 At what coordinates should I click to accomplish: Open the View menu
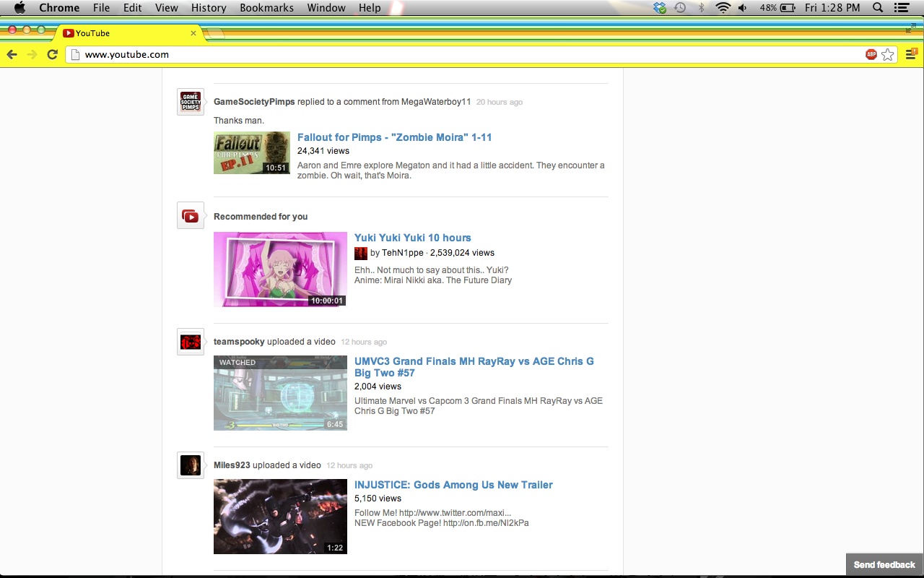(x=166, y=8)
